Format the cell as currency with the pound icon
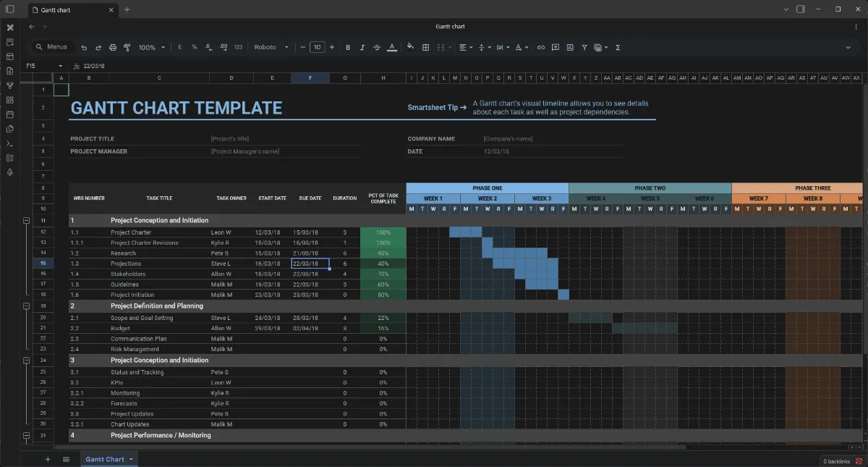Viewport: 868px width, 467px height. [x=179, y=47]
